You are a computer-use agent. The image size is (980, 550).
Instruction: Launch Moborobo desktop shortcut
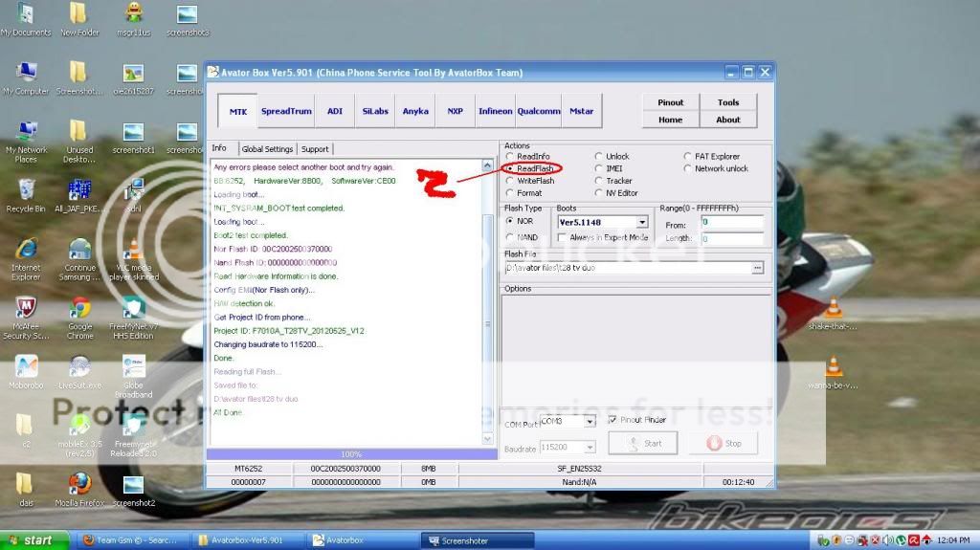pyautogui.click(x=26, y=372)
